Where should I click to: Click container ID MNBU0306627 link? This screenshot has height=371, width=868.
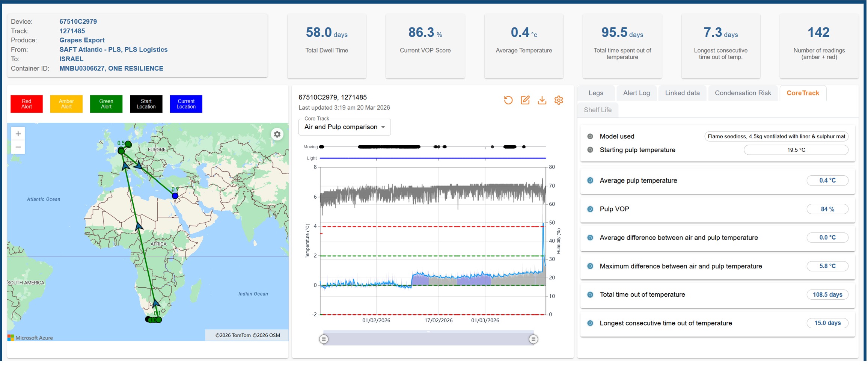[x=111, y=68]
